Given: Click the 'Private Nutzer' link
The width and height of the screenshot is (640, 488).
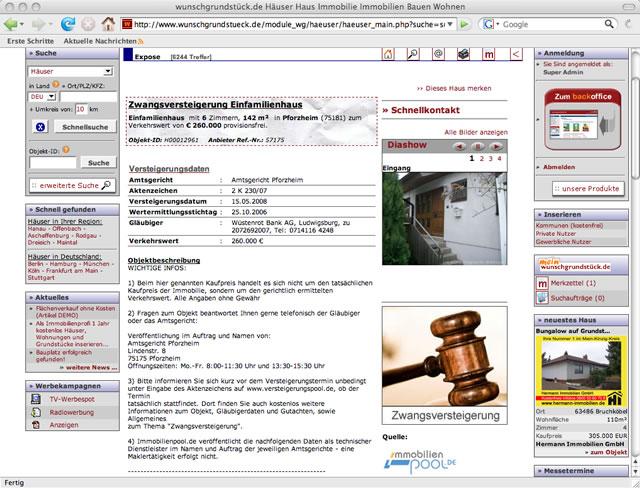Looking at the screenshot, I should [556, 234].
